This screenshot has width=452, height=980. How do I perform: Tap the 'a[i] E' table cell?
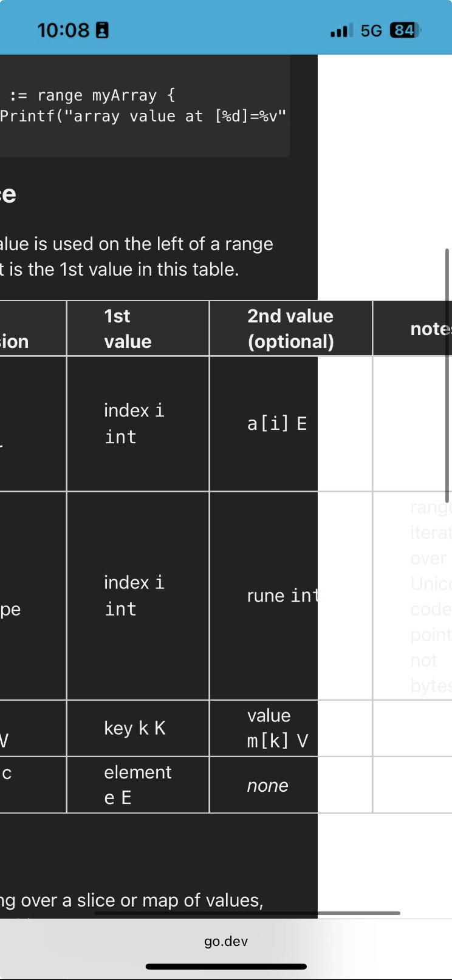pos(290,424)
